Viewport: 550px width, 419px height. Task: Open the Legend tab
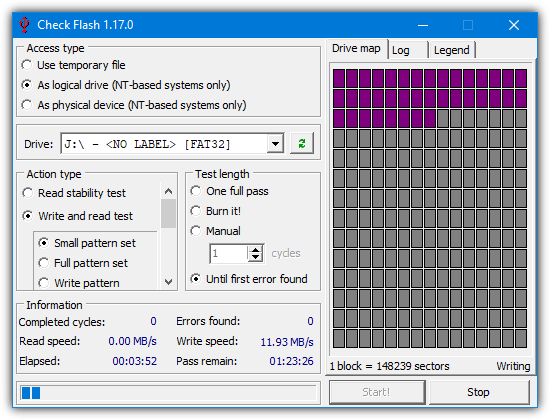[452, 50]
